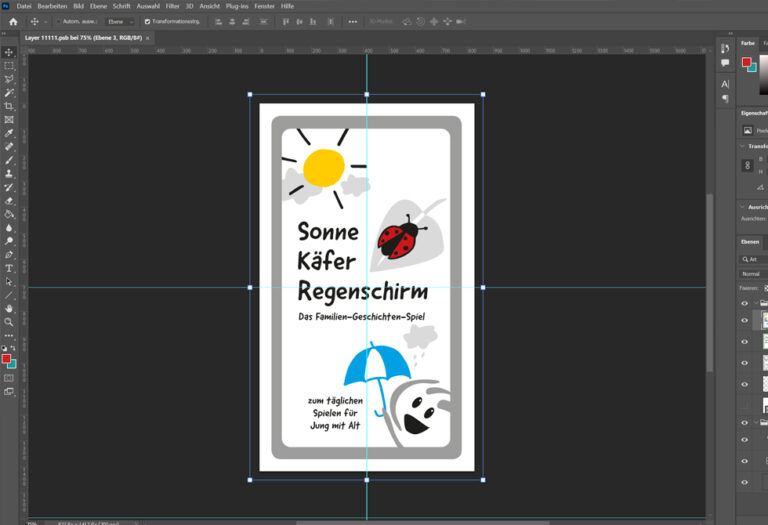Pick the Eyedropper tool
This screenshot has width=768, height=525.
pos(9,133)
